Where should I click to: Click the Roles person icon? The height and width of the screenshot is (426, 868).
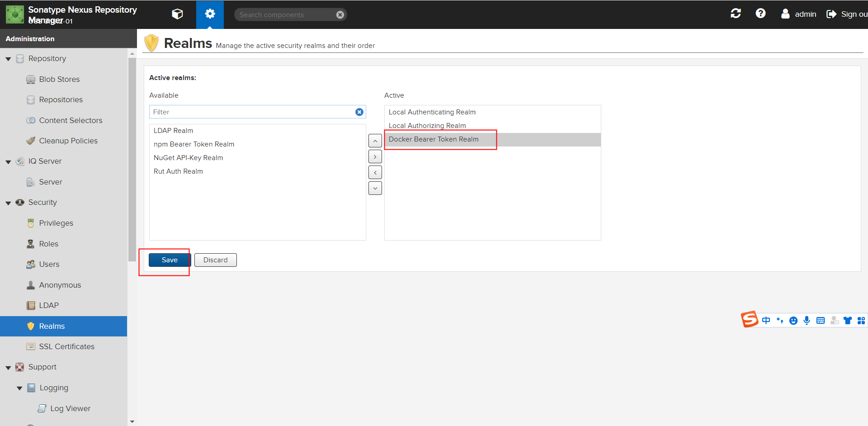point(31,244)
